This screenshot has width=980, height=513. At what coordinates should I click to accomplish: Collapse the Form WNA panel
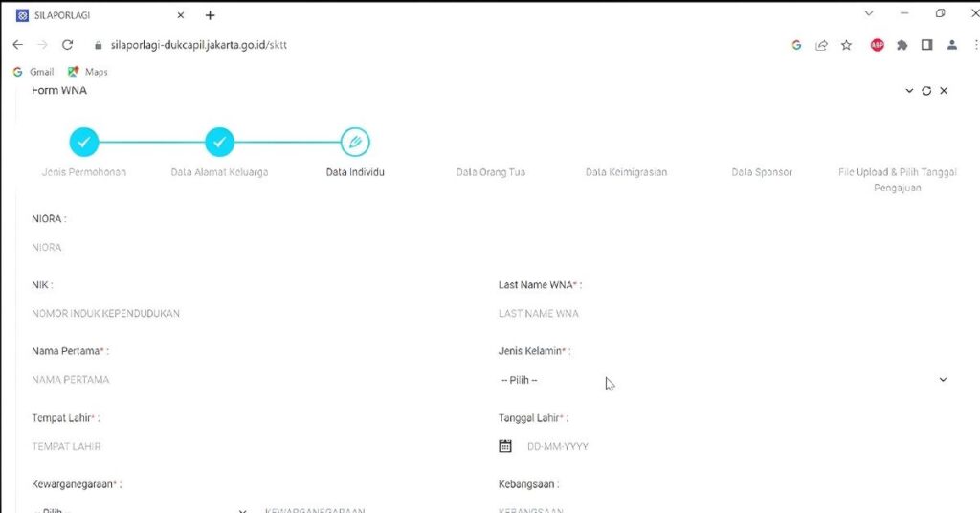click(x=909, y=91)
